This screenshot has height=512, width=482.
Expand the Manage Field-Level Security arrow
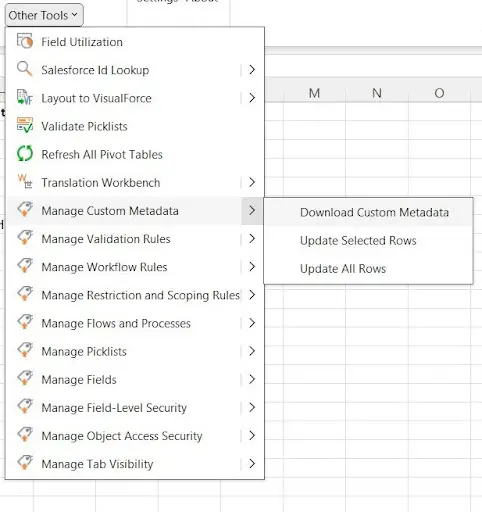(x=252, y=407)
